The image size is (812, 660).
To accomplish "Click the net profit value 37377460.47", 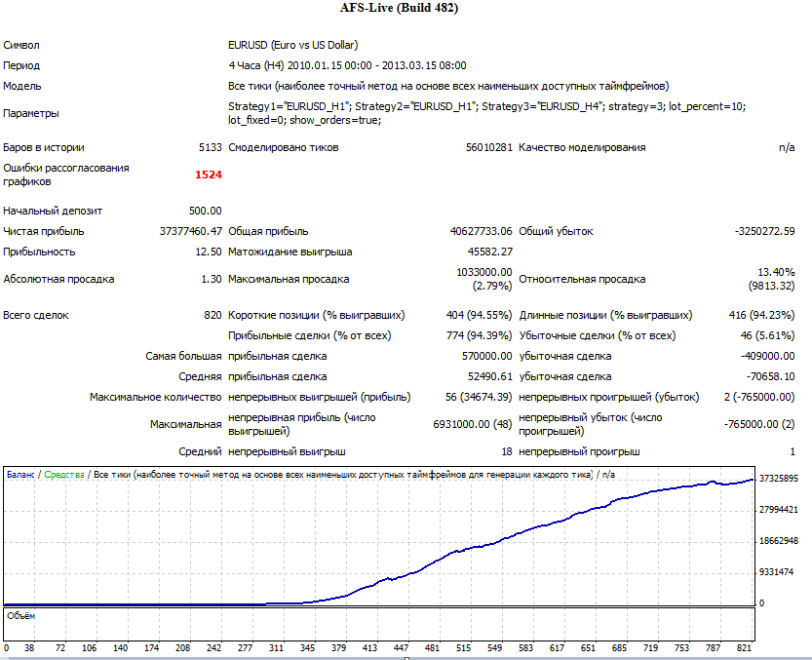I will (x=191, y=231).
